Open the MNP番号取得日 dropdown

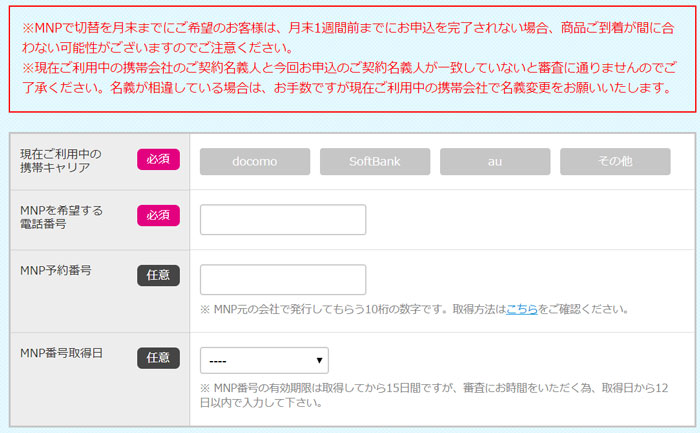264,360
